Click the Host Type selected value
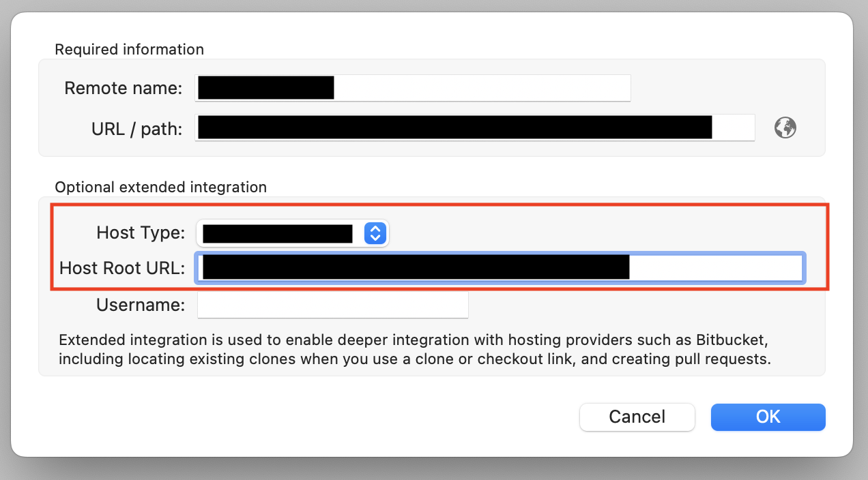Viewport: 868px width, 480px height. [278, 233]
